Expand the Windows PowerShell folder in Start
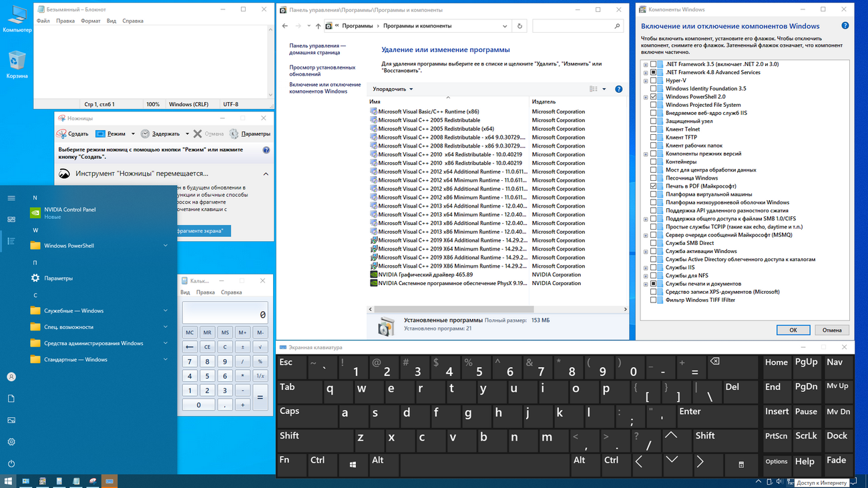The width and height of the screenshot is (868, 488). [165, 246]
